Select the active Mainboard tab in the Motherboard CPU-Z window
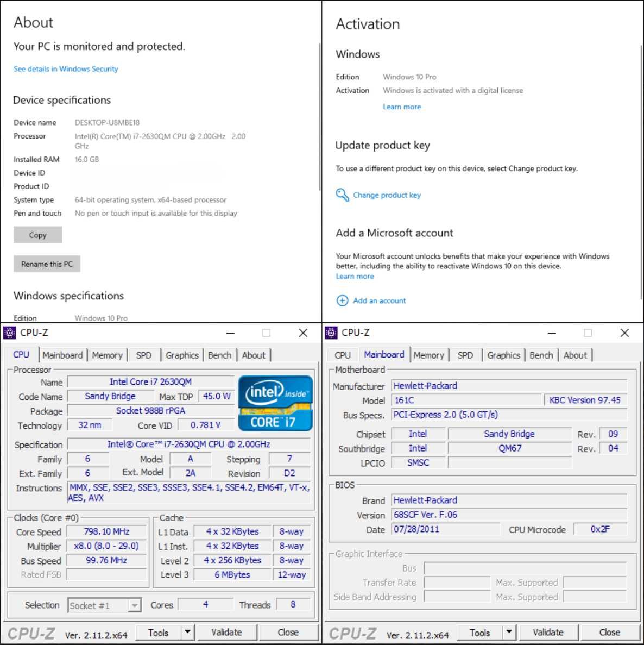Viewport: 644px width, 645px height. point(384,355)
